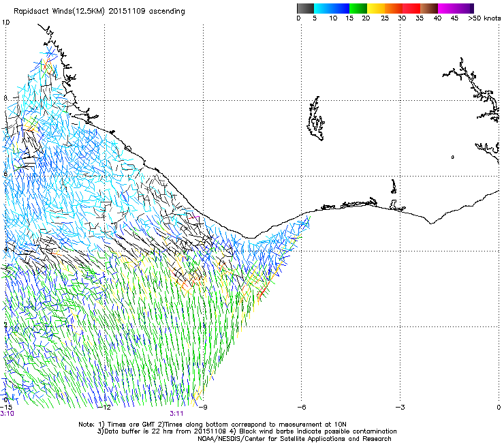Pick the gray 0-5 knots color segment
The height and width of the screenshot is (443, 504).
click(305, 8)
